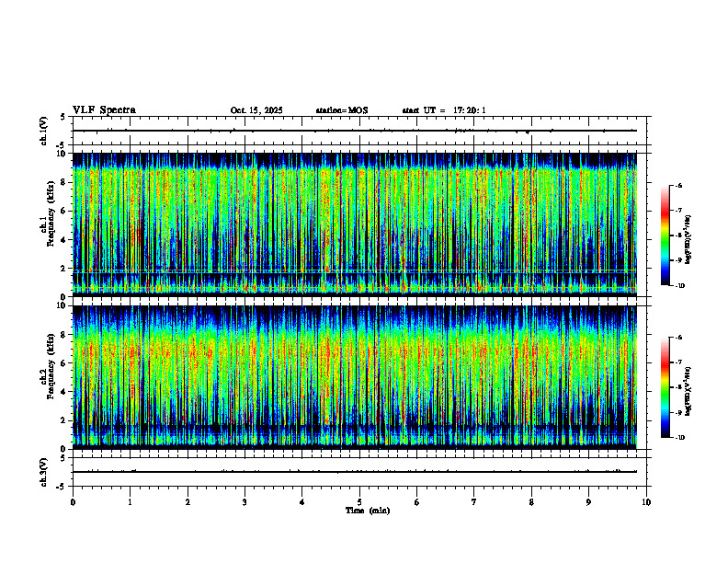Viewport: 728px width, 563px height.
Task: Click the "7" minute tick label
Action: [x=474, y=502]
